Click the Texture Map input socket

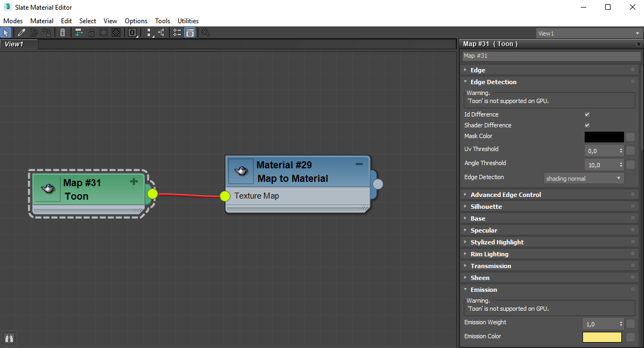[x=225, y=196]
